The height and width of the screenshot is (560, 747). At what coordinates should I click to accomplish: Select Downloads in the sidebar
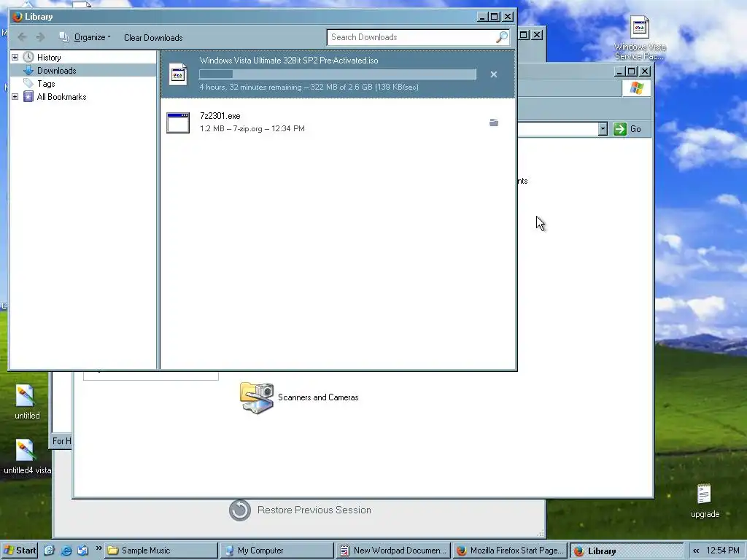tap(57, 71)
